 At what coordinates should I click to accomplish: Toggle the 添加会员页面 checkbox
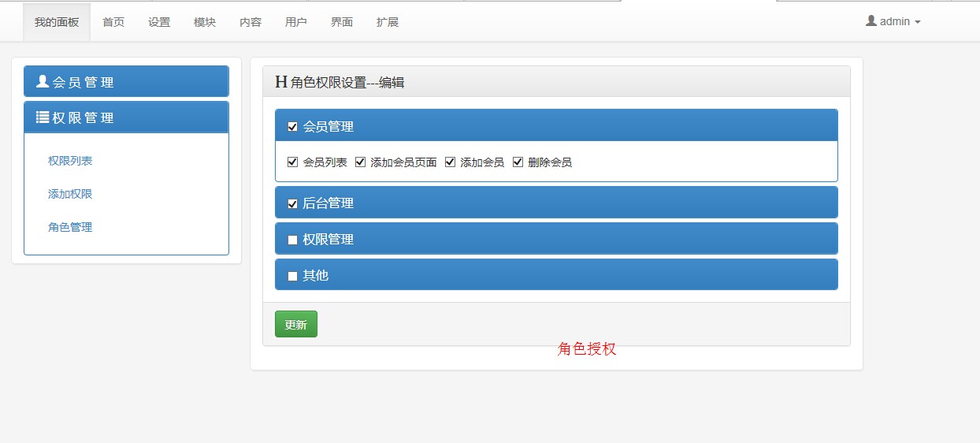click(x=361, y=162)
